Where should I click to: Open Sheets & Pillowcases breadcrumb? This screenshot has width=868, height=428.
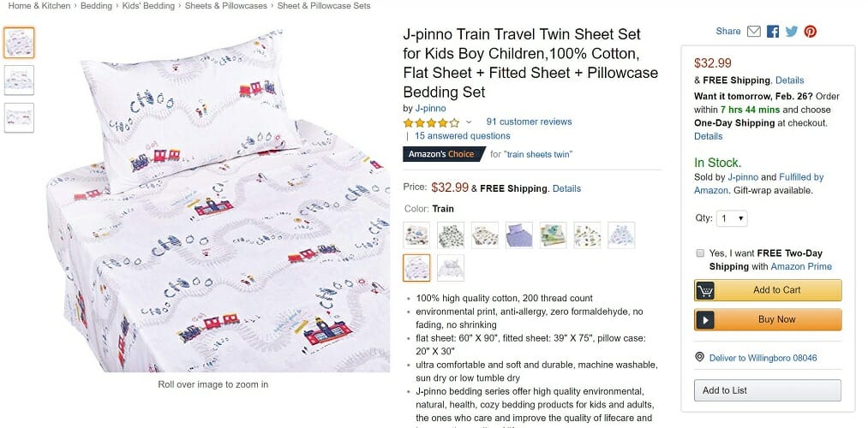click(226, 5)
